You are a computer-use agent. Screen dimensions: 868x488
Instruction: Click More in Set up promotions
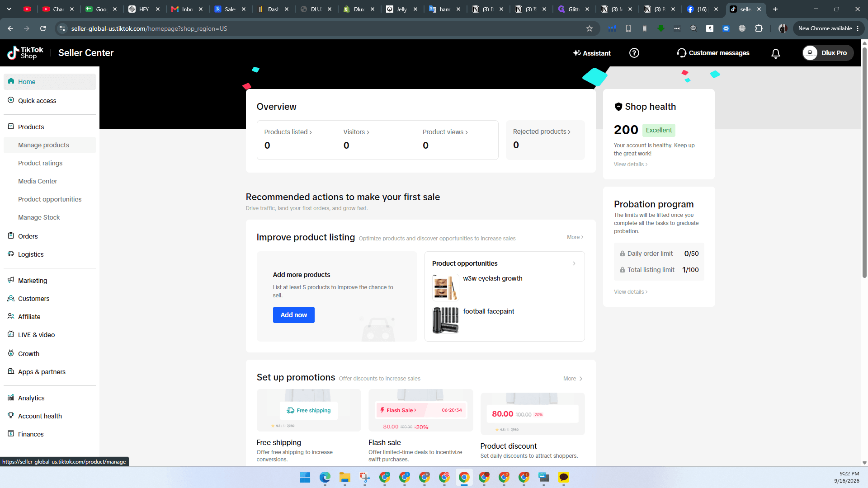point(573,379)
